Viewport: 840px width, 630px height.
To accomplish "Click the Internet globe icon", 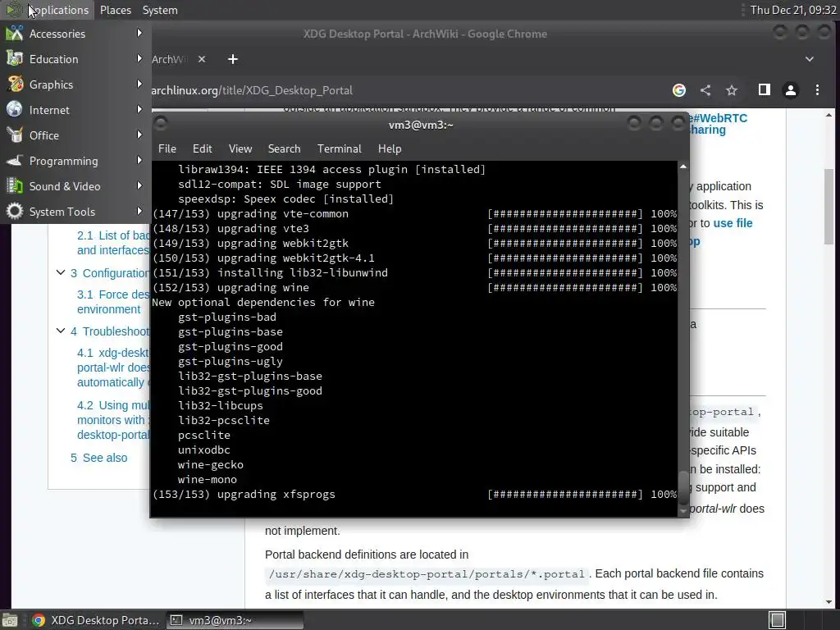I will (x=15, y=109).
